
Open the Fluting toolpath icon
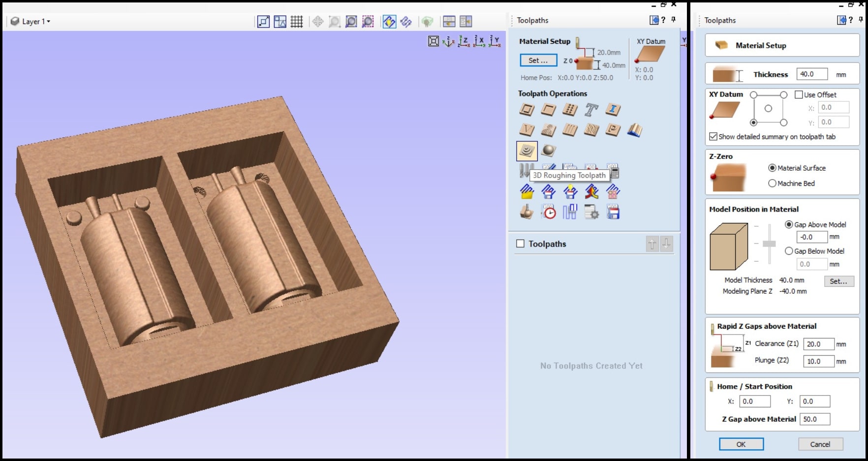click(570, 130)
